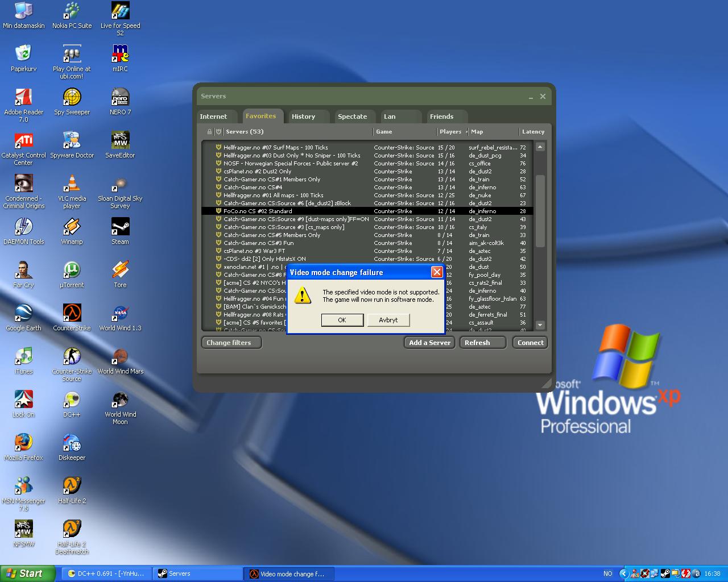
Task: Open World Wind 1.3 icon
Action: click(120, 318)
